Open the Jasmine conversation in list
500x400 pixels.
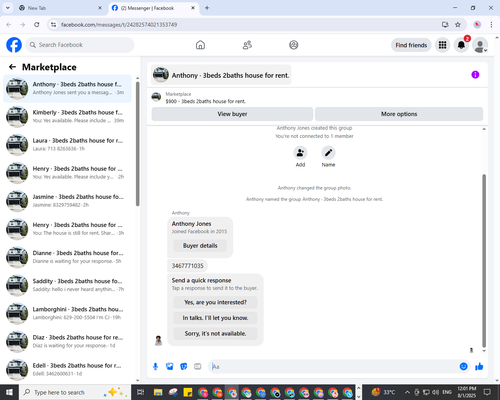coord(67,201)
